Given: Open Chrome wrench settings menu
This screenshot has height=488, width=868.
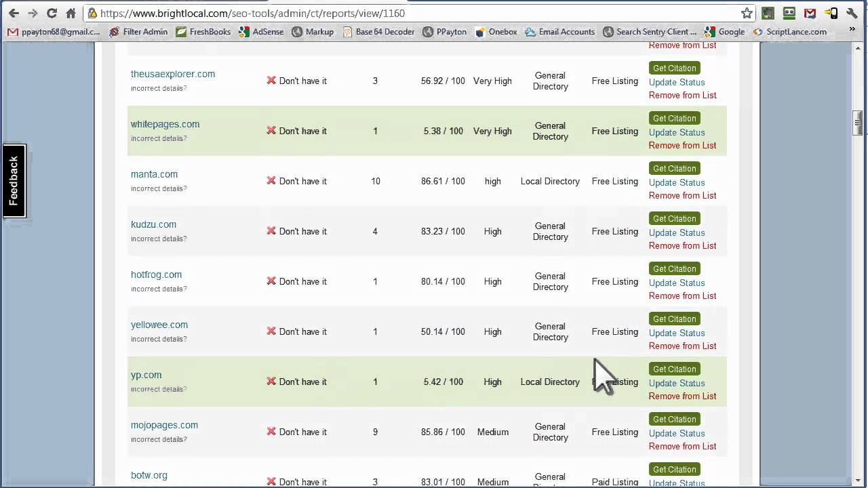Looking at the screenshot, I should tap(852, 13).
